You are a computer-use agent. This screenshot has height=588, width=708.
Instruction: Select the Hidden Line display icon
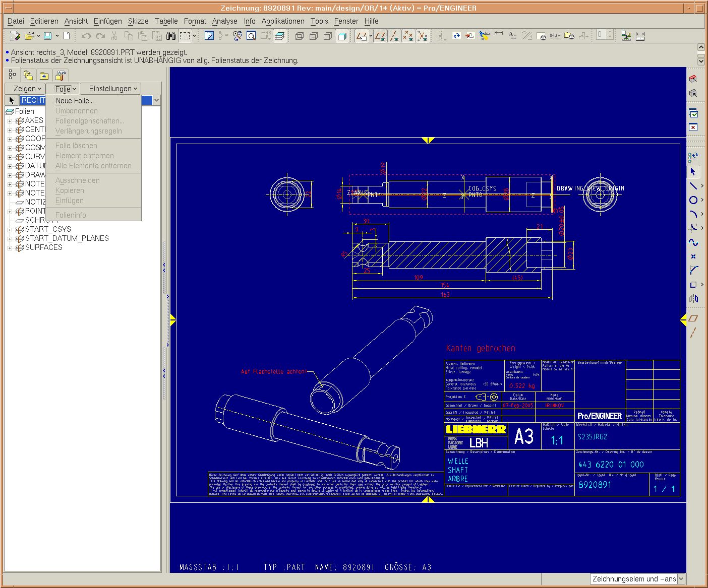(x=314, y=36)
